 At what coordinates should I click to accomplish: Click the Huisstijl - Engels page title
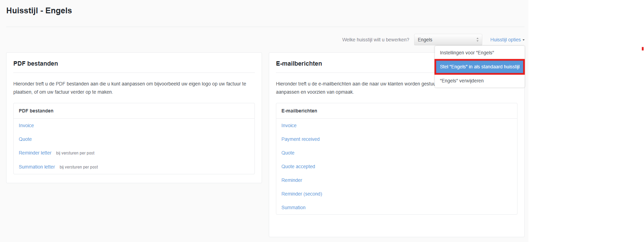39,11
